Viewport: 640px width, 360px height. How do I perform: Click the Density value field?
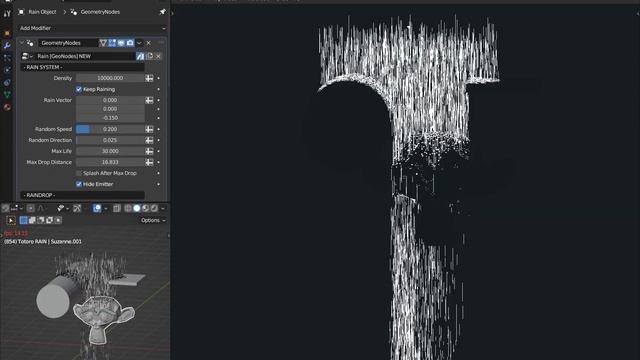110,78
